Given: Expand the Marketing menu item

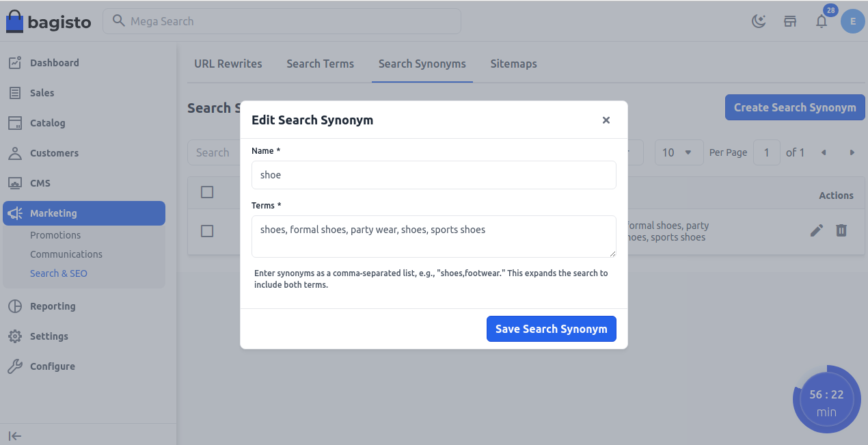Looking at the screenshot, I should tap(55, 213).
